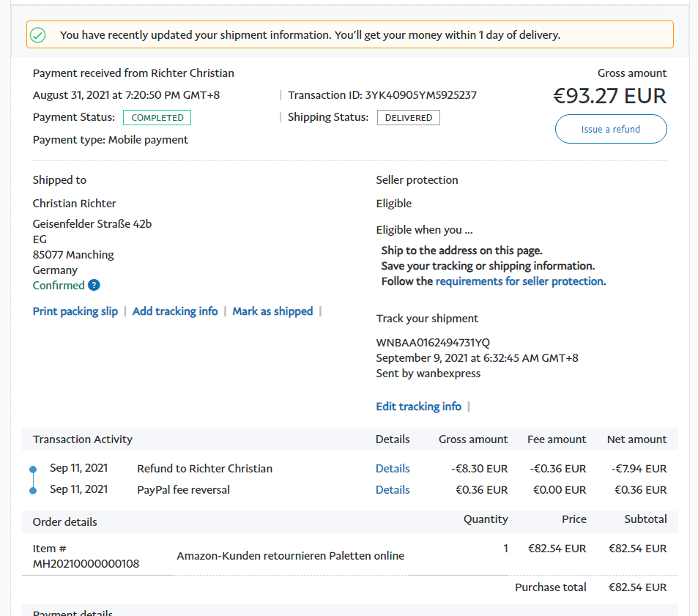Click the €93.27 EUR gross amount

pos(609,96)
